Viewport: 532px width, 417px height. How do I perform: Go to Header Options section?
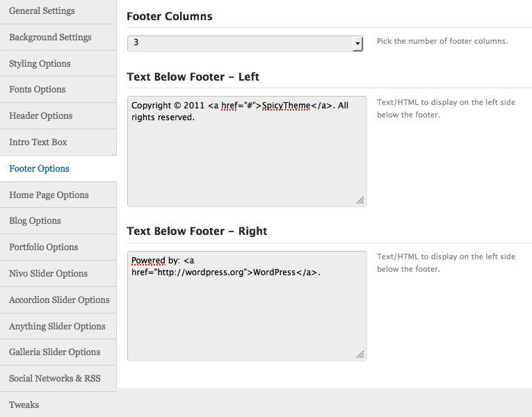[x=40, y=116]
